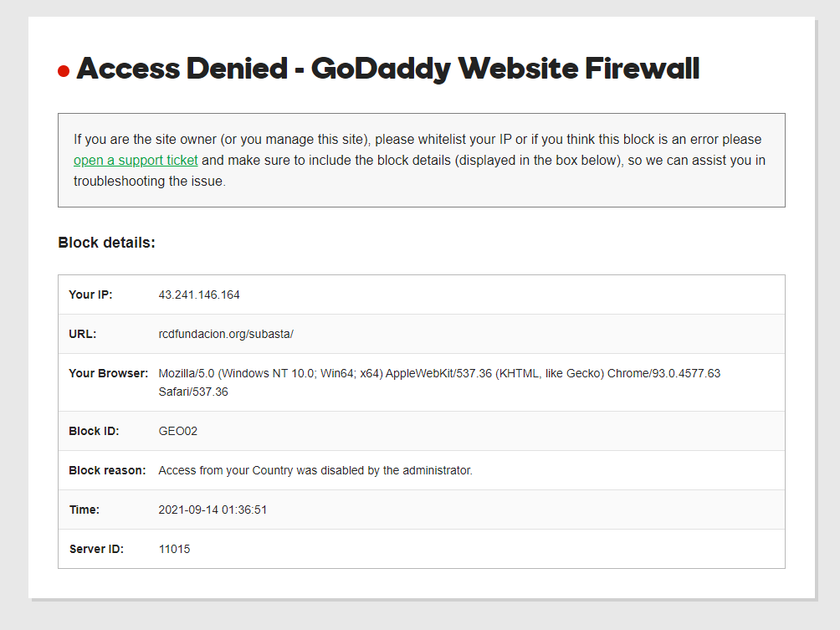Click the 'Block ID:' row label

click(94, 431)
